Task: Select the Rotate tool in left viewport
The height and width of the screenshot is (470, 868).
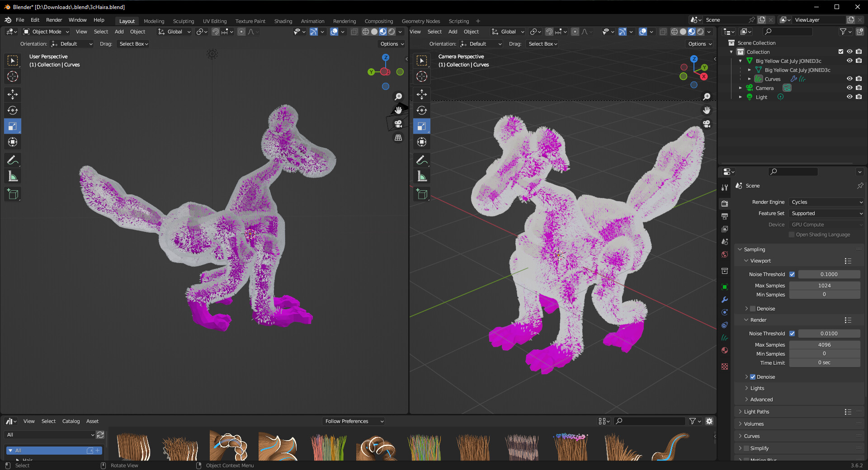Action: tap(13, 110)
